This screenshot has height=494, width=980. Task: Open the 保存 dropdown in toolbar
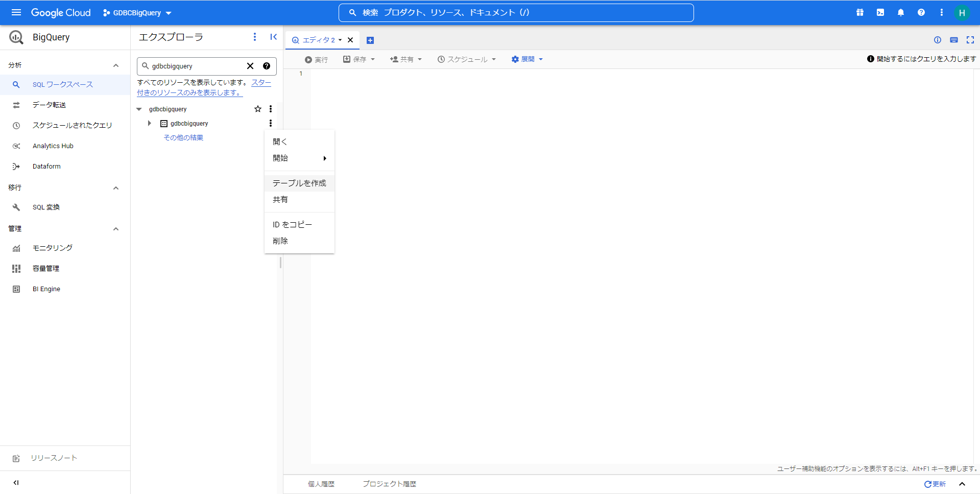(360, 59)
